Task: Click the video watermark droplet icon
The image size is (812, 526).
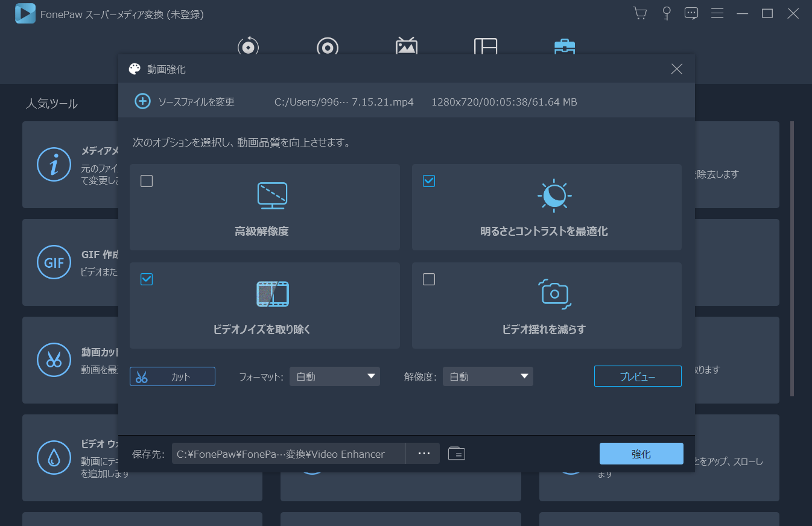Action: [54, 457]
